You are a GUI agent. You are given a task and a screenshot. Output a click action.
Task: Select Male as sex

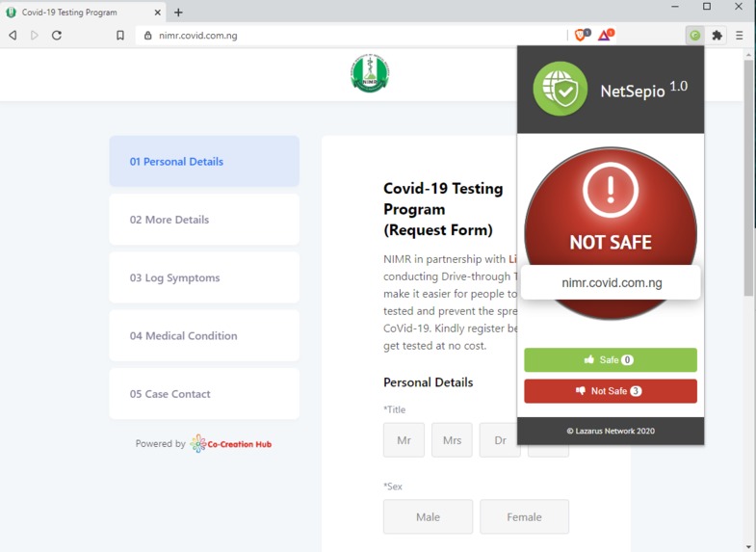[429, 516]
